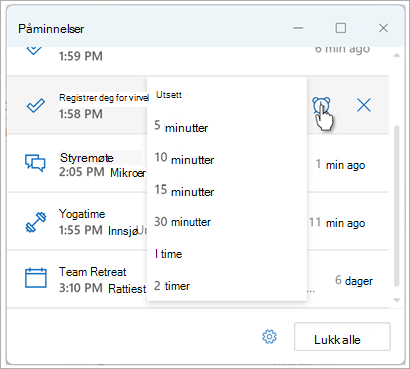The height and width of the screenshot is (369, 410).
Task: Close the Påminnelser window
Action: (383, 28)
